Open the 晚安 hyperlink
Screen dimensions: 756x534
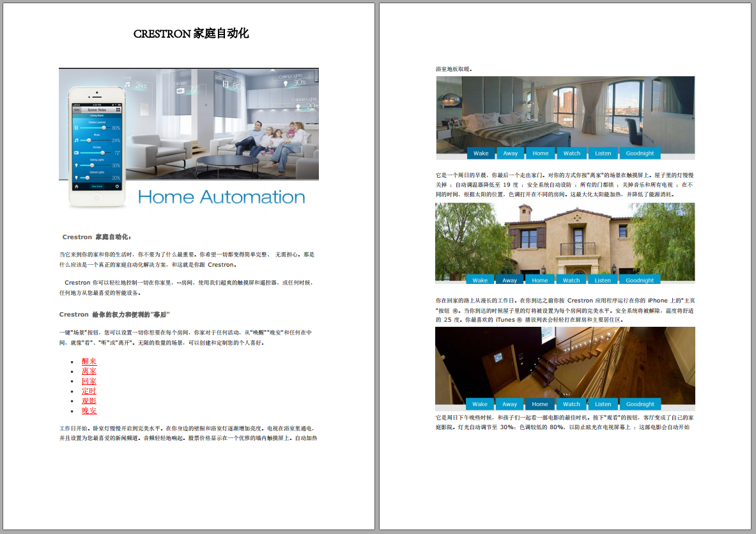click(x=89, y=411)
